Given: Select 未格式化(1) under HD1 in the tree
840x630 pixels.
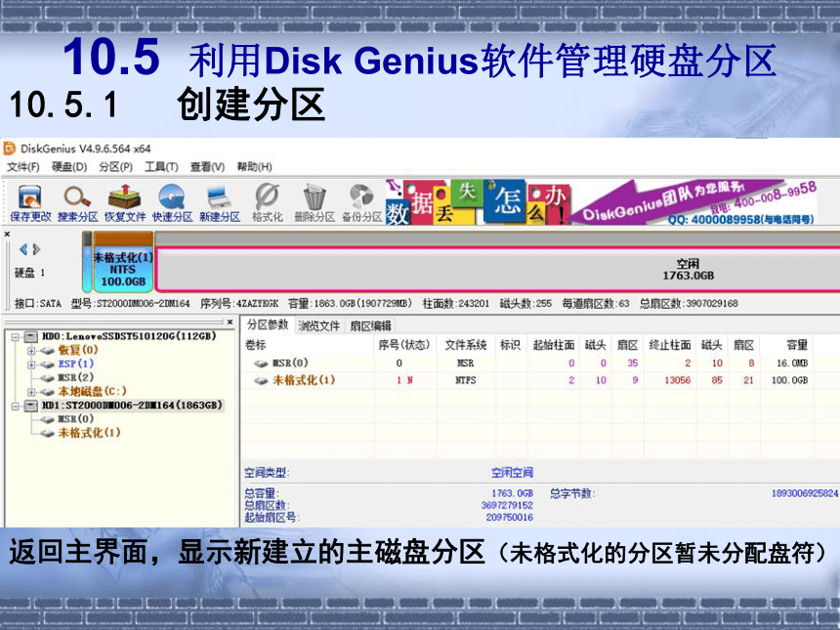Looking at the screenshot, I should point(89,433).
